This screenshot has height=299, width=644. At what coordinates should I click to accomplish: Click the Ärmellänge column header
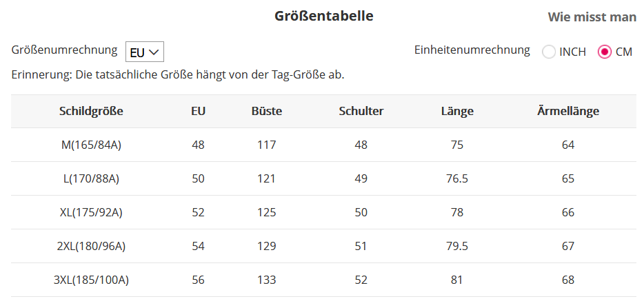[x=568, y=111]
